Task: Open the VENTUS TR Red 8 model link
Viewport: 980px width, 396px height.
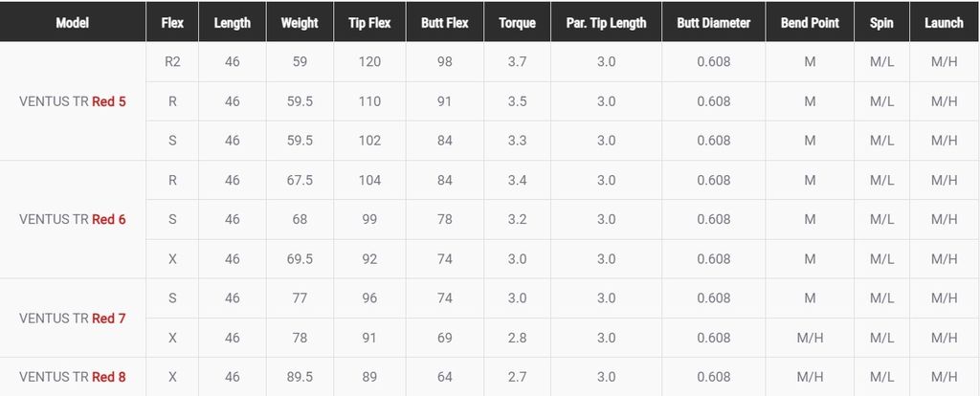Action: pos(73,377)
